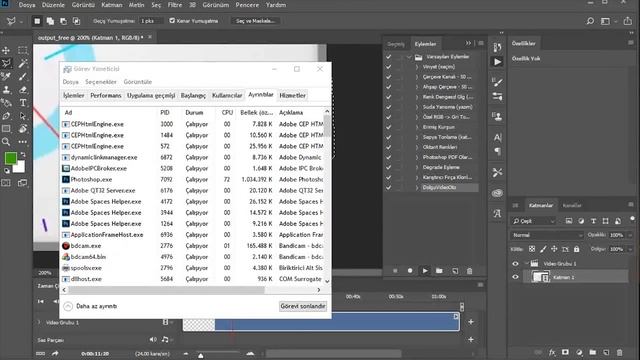Image resolution: width=640 pixels, height=360 pixels.
Task: Open the Paragraph panel icon
Action: point(497,151)
